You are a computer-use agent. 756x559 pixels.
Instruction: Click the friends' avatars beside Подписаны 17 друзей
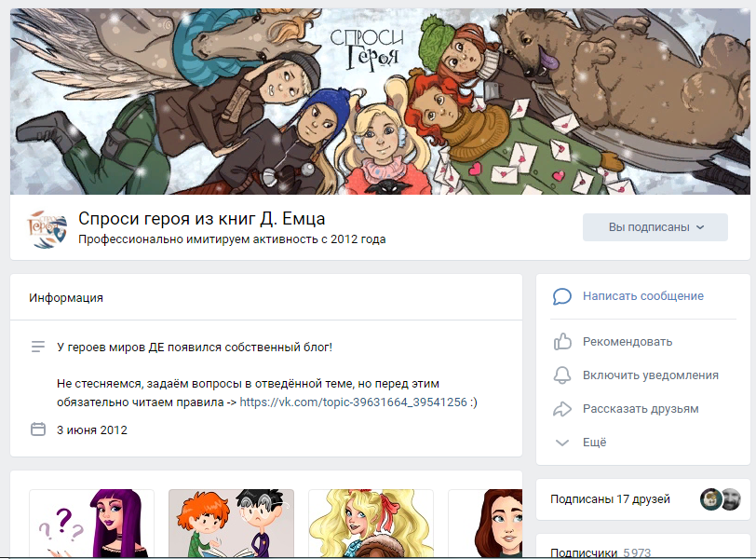(x=720, y=499)
